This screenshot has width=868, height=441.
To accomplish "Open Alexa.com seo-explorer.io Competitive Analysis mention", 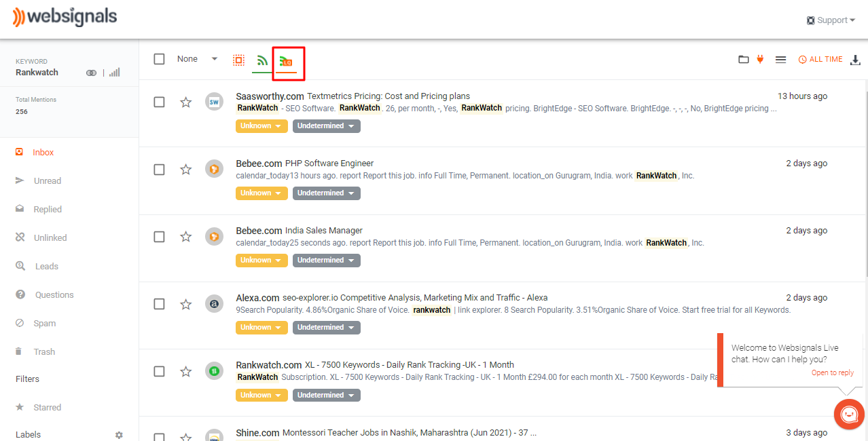I will 391,297.
